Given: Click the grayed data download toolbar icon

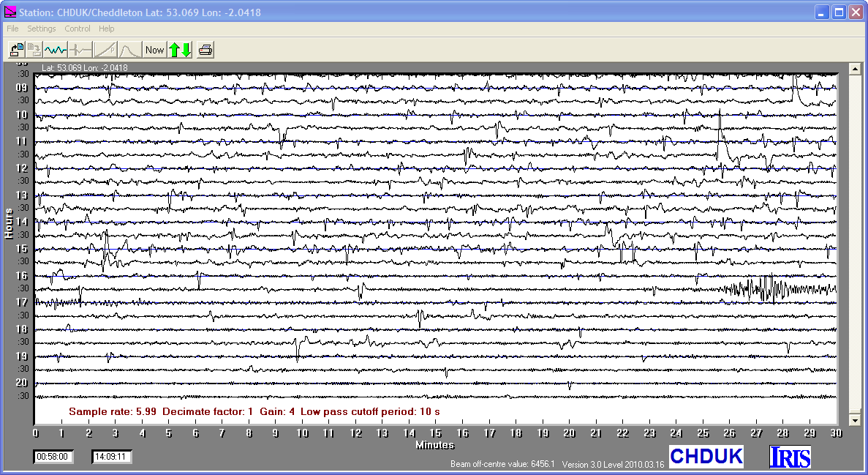Looking at the screenshot, I should 34,50.
